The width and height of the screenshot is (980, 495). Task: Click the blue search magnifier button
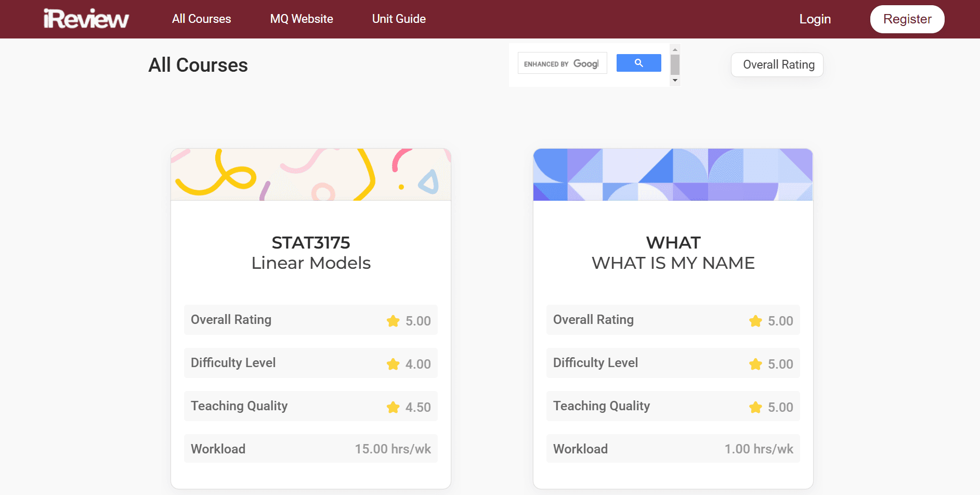pos(638,63)
